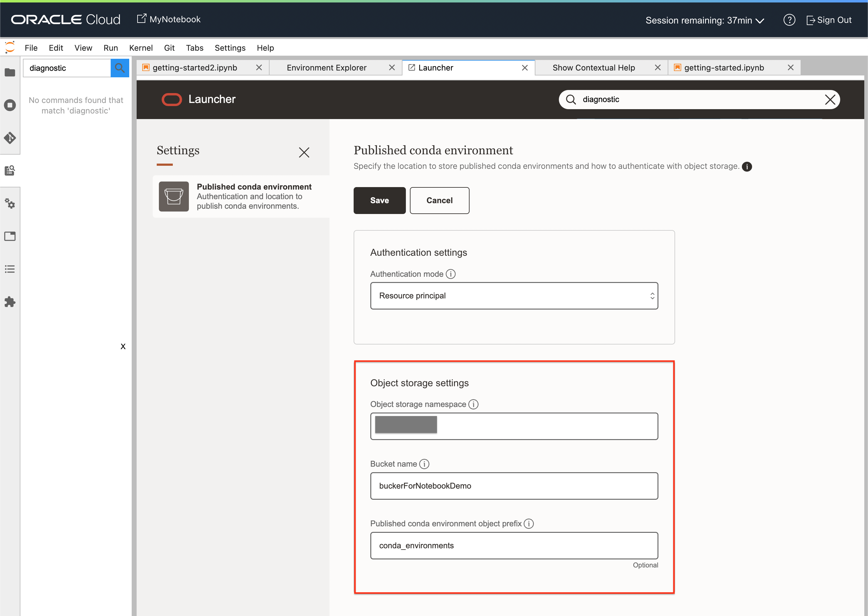Click info icon next to object prefix label
This screenshot has width=868, height=616.
click(529, 524)
